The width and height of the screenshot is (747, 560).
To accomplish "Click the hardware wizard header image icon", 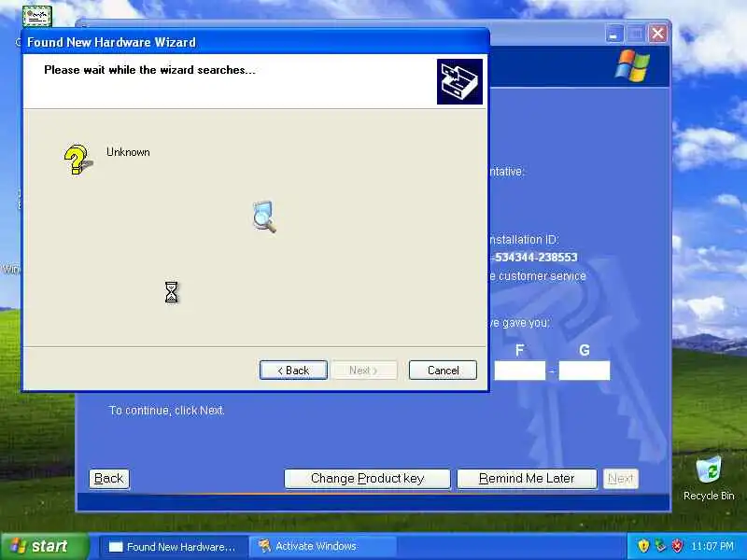I will point(459,81).
